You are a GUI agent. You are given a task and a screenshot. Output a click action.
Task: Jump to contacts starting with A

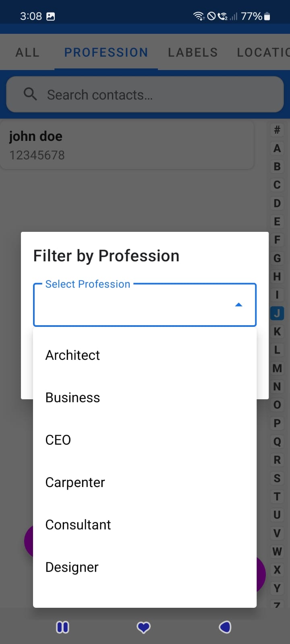(x=277, y=148)
